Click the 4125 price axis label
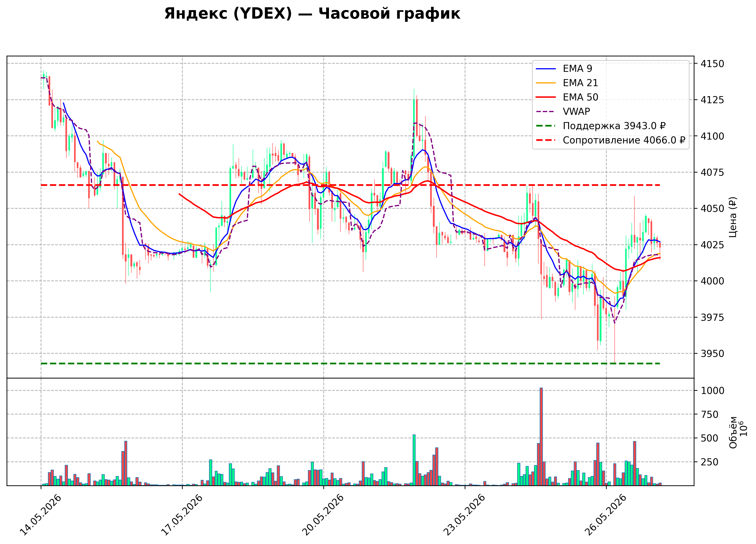The width and height of the screenshot is (756, 544). [x=712, y=100]
